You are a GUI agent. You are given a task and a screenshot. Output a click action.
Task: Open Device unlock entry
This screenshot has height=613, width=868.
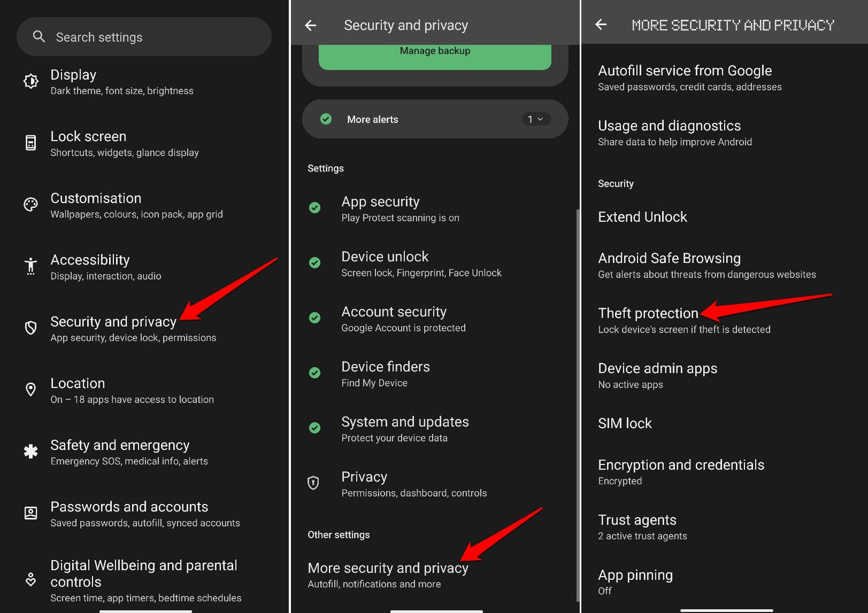[435, 263]
